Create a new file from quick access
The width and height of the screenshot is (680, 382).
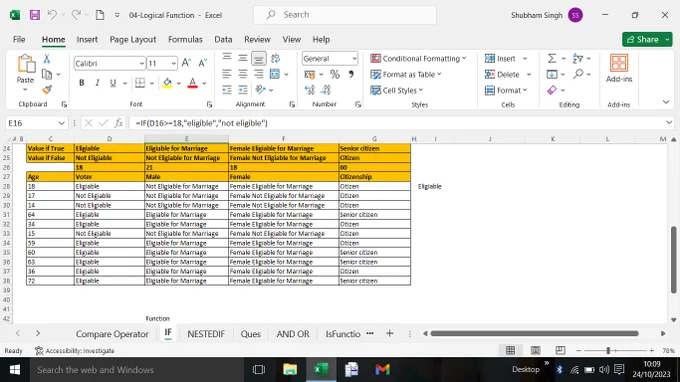(100, 15)
